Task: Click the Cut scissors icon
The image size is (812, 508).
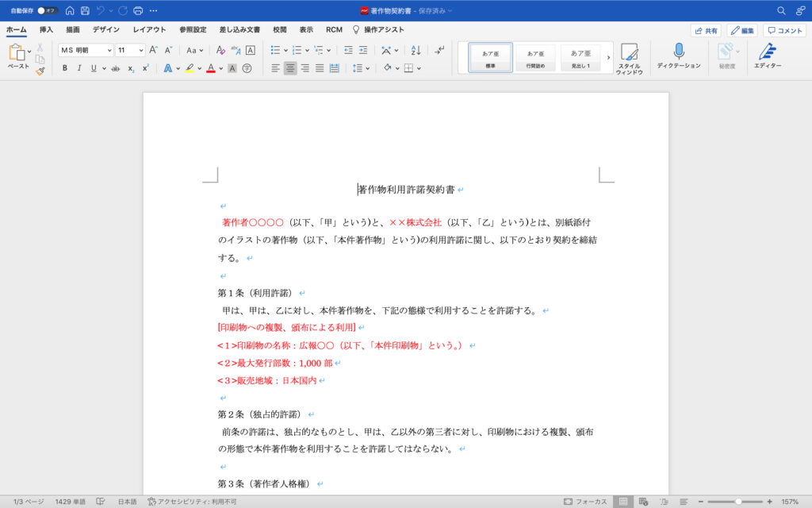Action: 40,48
